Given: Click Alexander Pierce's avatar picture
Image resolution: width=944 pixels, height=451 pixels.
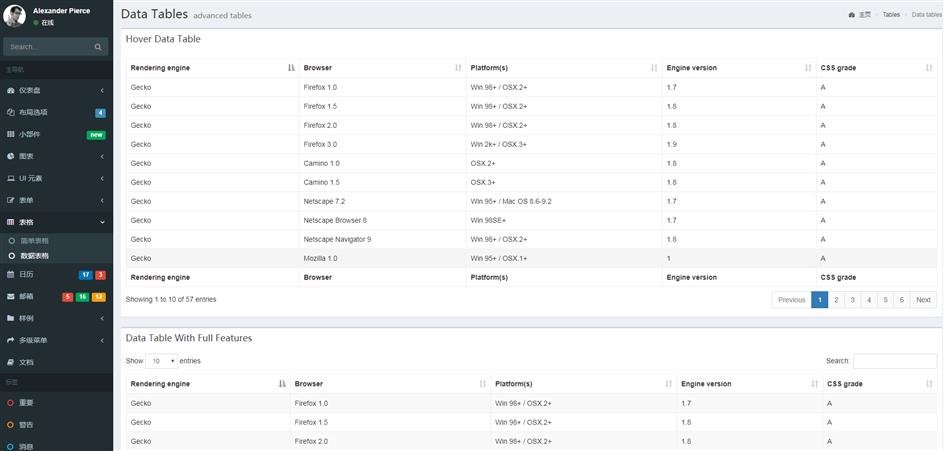Looking at the screenshot, I should tap(14, 16).
